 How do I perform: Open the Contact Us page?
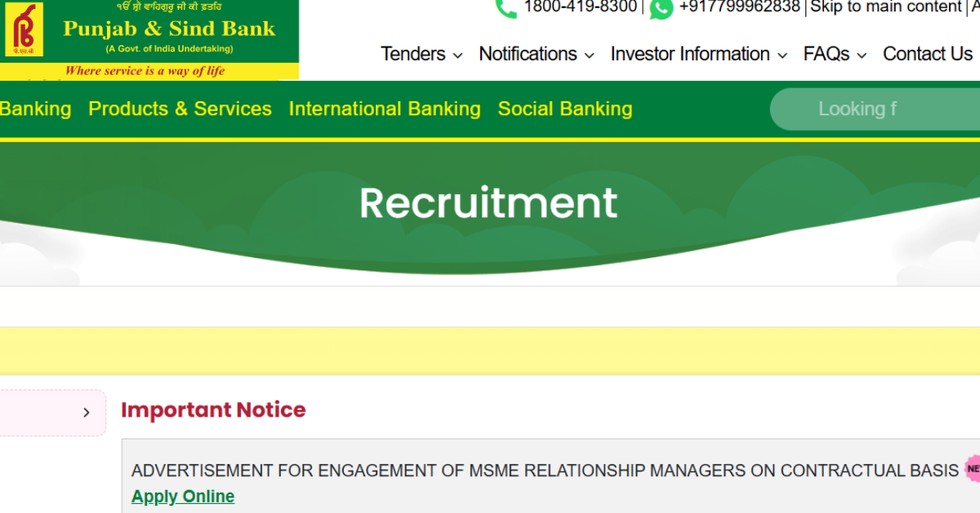point(928,54)
